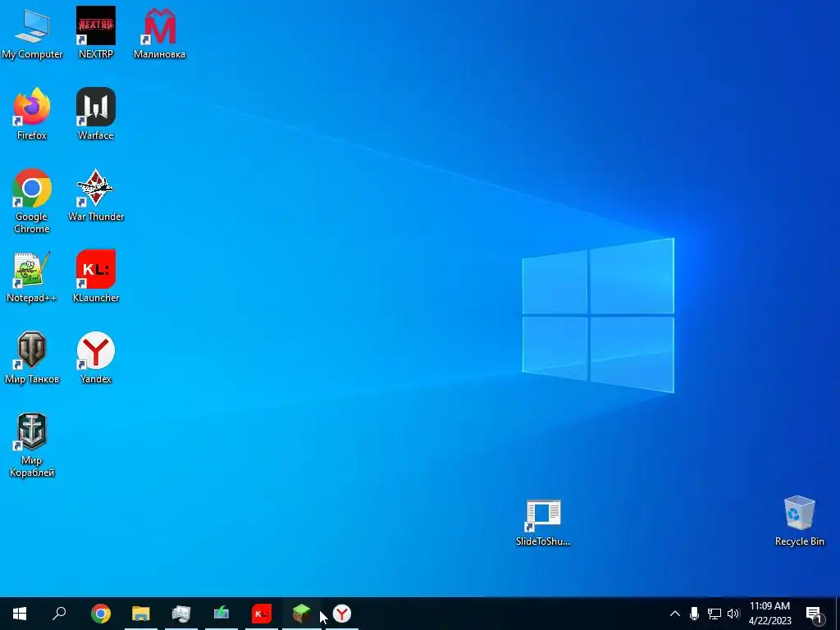Select the Малиновка desktop shortcut
This screenshot has width=840, height=630.
tap(160, 33)
